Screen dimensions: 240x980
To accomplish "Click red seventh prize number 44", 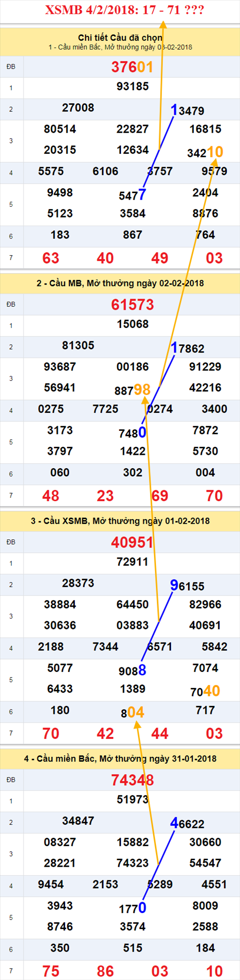I will point(160,733).
